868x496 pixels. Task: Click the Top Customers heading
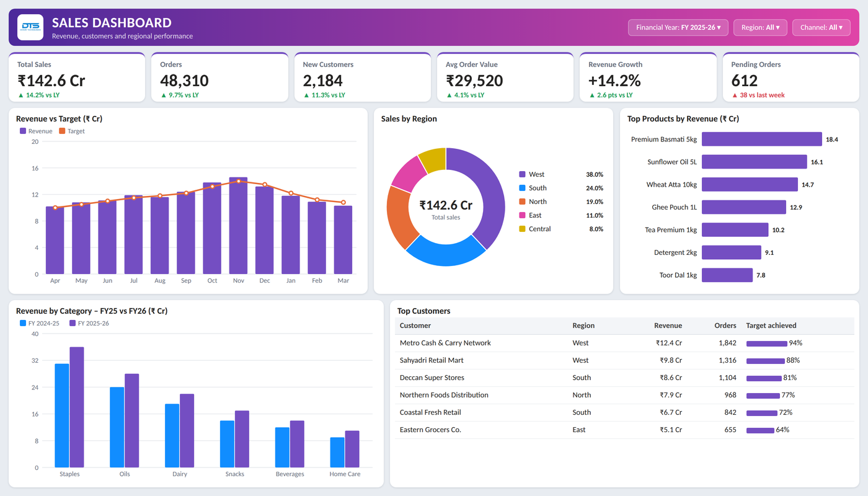pos(424,311)
